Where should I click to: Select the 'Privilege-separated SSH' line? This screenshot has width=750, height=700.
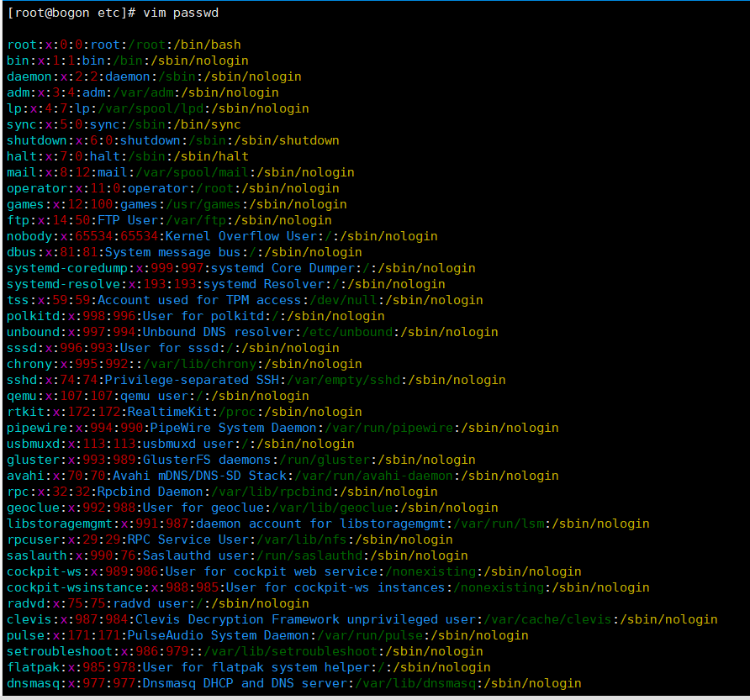point(256,380)
